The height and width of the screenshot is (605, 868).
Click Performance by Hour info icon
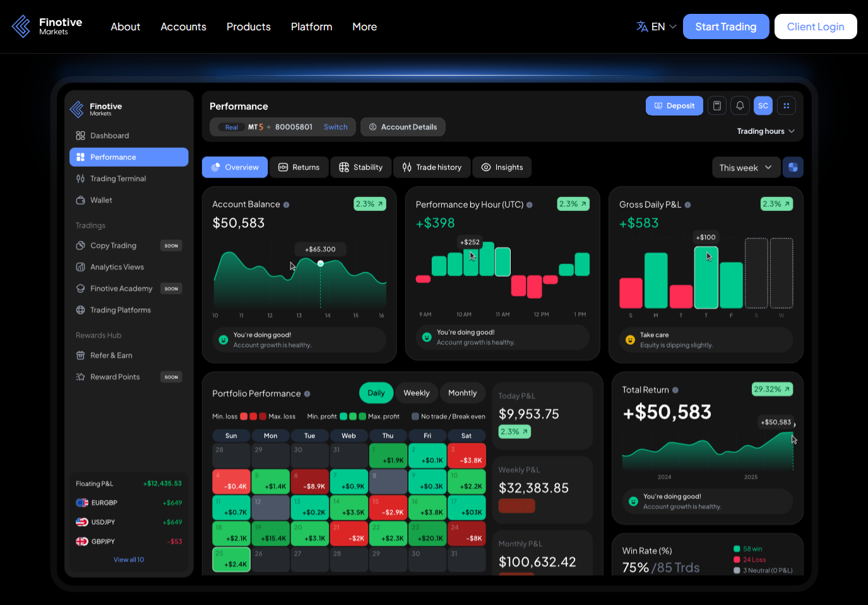(x=530, y=205)
